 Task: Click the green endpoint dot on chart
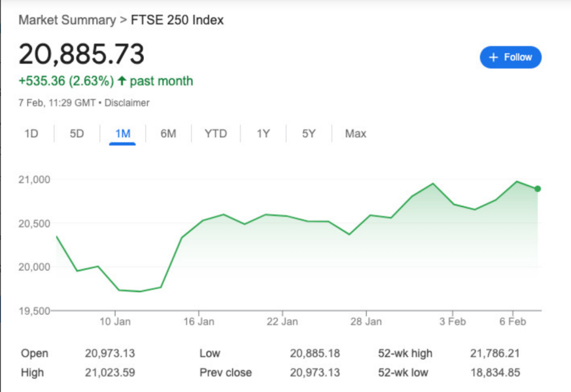(538, 189)
